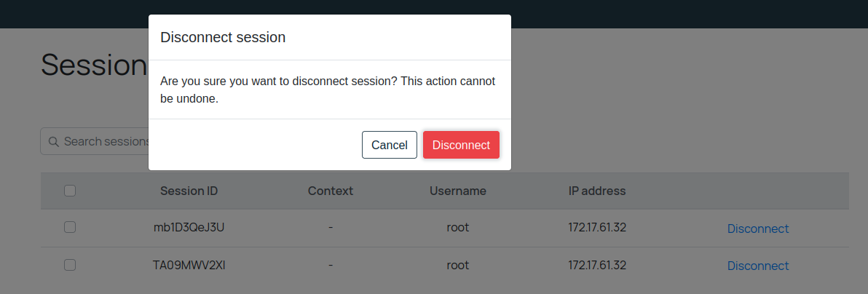
Task: Click the session ID mb1D3QeJ3U cell
Action: 189,227
